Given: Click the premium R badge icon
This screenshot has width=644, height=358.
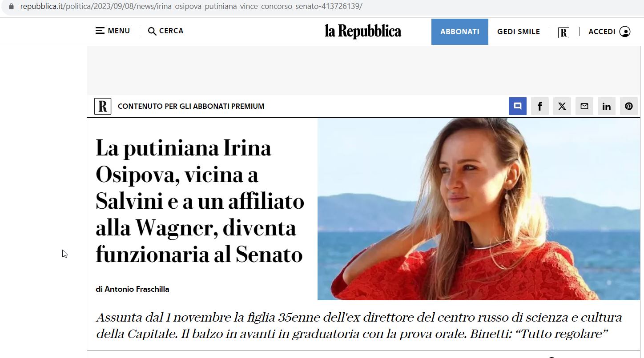Looking at the screenshot, I should coord(103,106).
